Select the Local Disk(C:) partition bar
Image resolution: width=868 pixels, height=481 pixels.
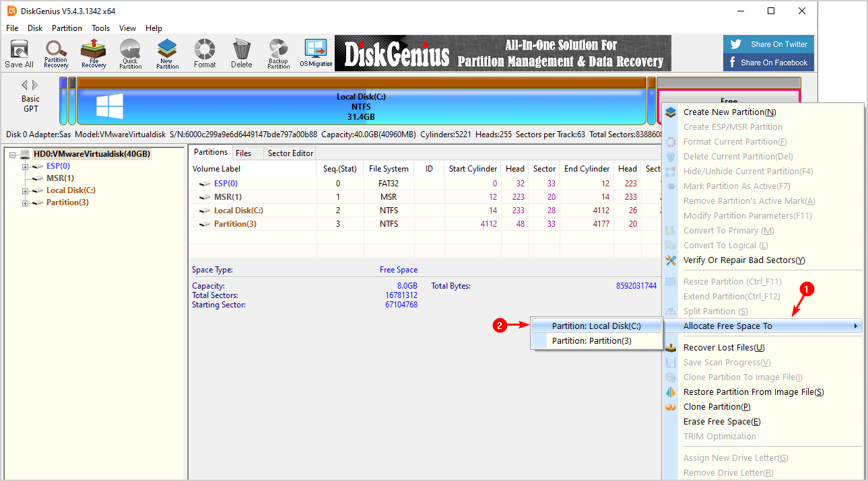pos(362,102)
